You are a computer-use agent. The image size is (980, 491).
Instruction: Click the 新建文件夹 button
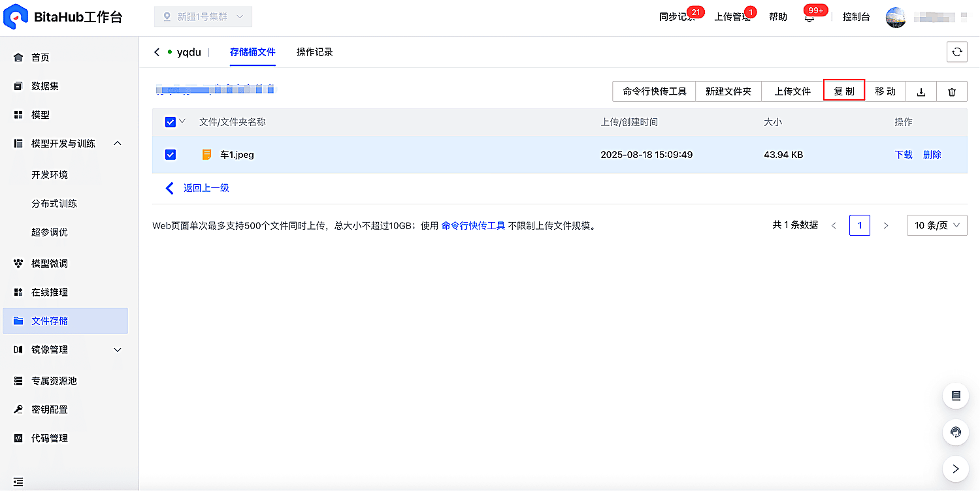pyautogui.click(x=728, y=91)
